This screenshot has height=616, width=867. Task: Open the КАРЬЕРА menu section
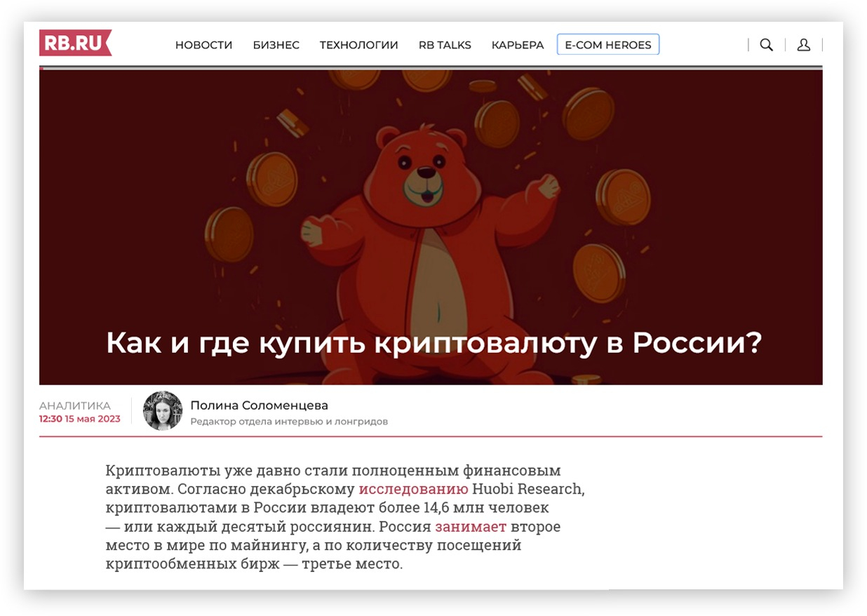(518, 45)
